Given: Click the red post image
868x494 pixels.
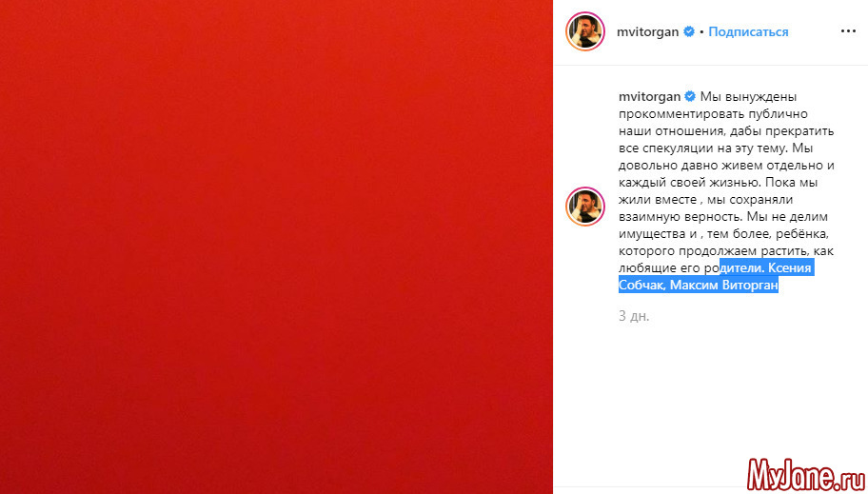Looking at the screenshot, I should point(276,247).
